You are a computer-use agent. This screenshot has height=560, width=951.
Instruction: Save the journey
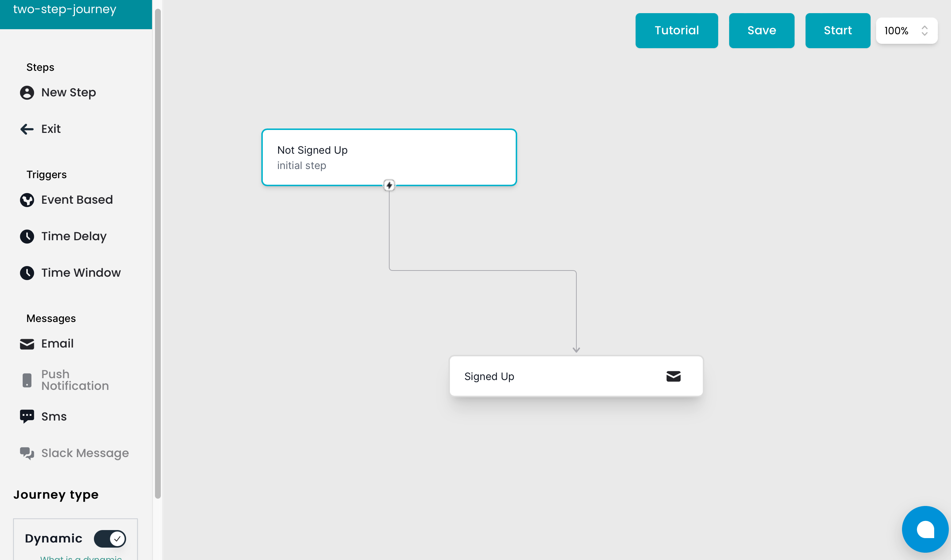[761, 31]
